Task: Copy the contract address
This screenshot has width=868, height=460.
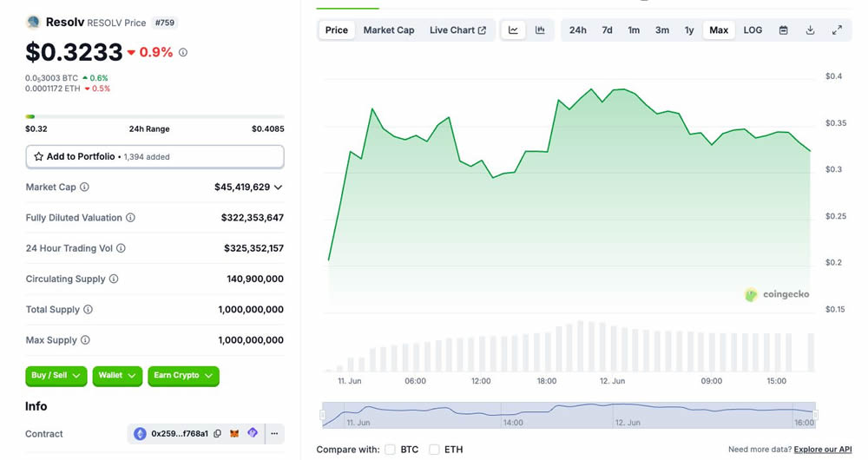Action: coord(217,434)
